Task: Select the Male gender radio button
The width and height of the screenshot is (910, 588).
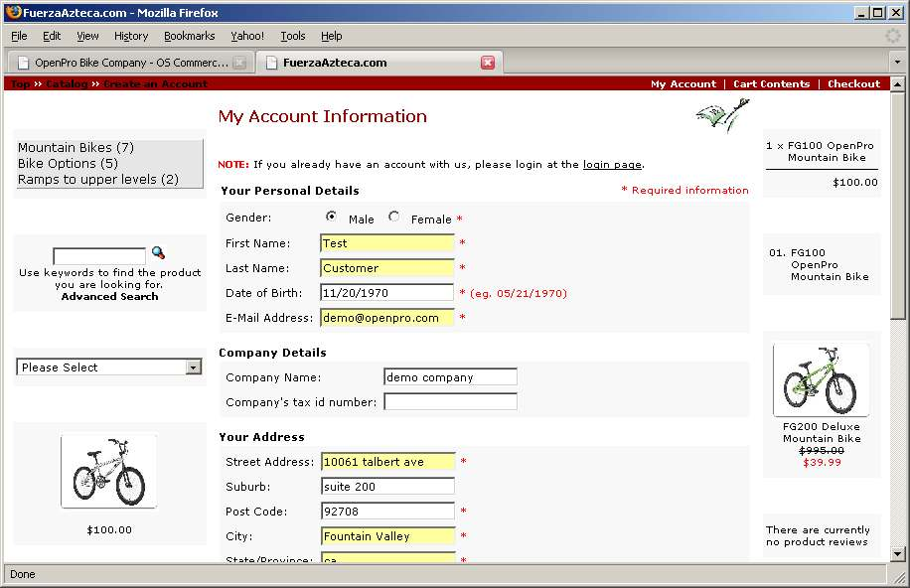Action: pos(332,217)
